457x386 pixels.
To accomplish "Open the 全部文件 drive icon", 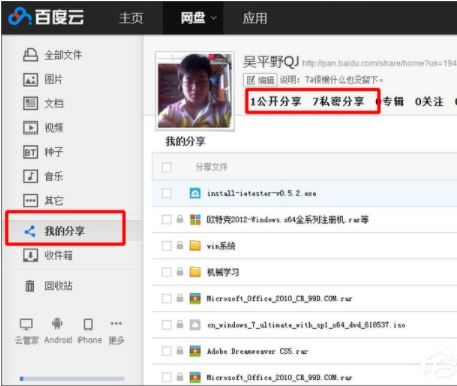I will 30,55.
